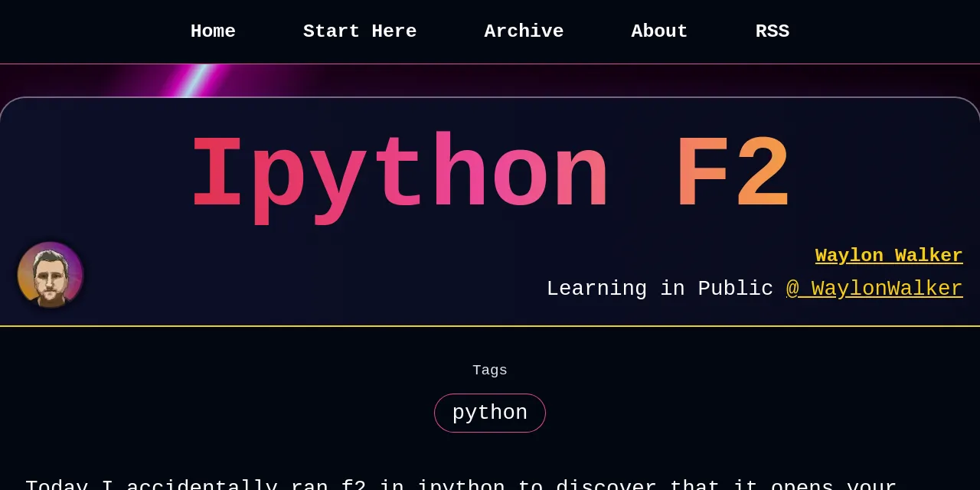This screenshot has height=490, width=980.
Task: Select the python tag pill
Action: [490, 413]
